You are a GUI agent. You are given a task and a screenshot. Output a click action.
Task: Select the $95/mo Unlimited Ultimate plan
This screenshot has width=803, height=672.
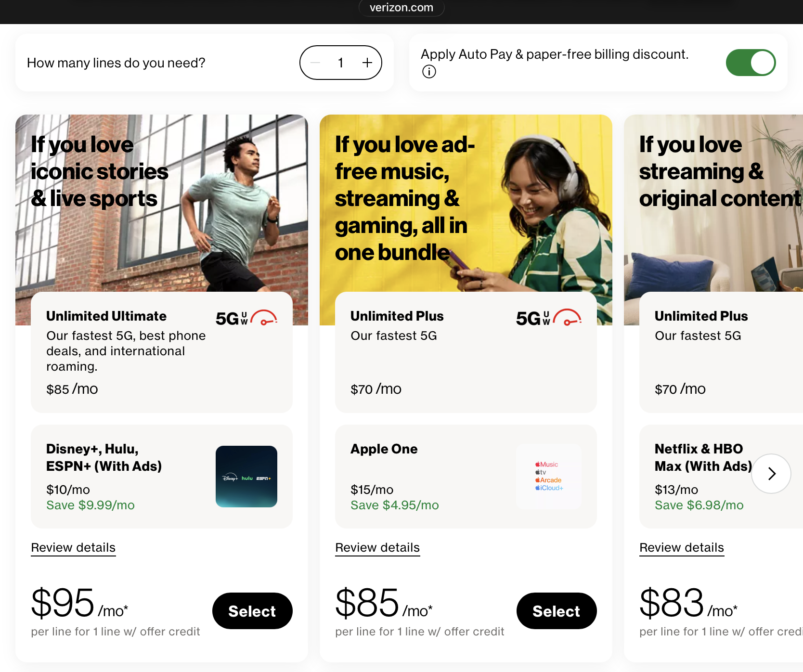pyautogui.click(x=252, y=611)
